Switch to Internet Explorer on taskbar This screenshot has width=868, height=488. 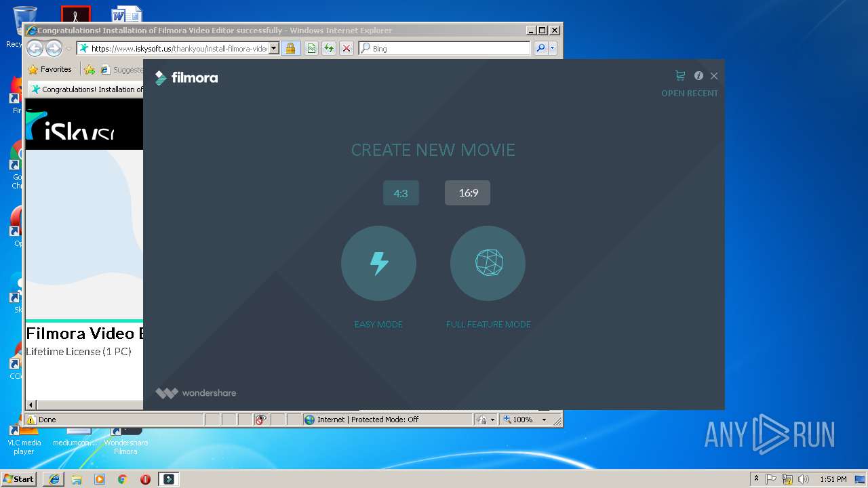click(54, 479)
